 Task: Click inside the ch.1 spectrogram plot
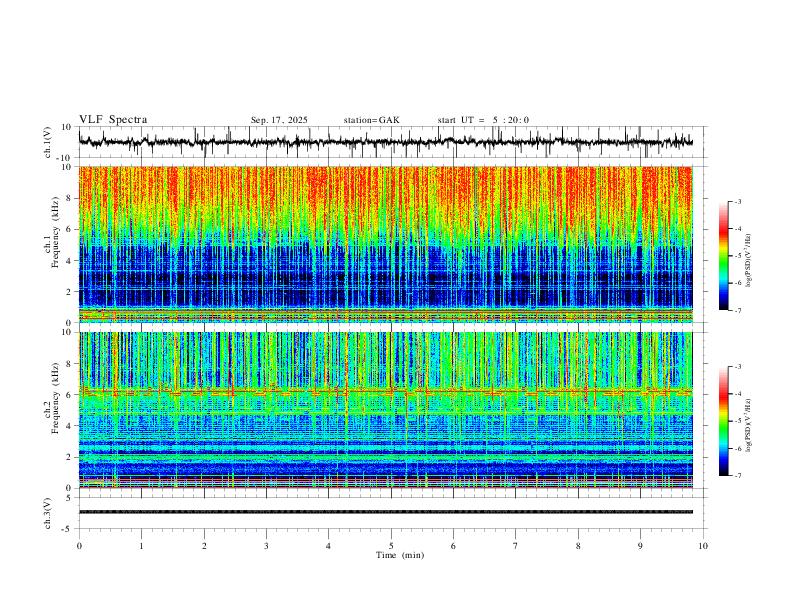[385, 244]
